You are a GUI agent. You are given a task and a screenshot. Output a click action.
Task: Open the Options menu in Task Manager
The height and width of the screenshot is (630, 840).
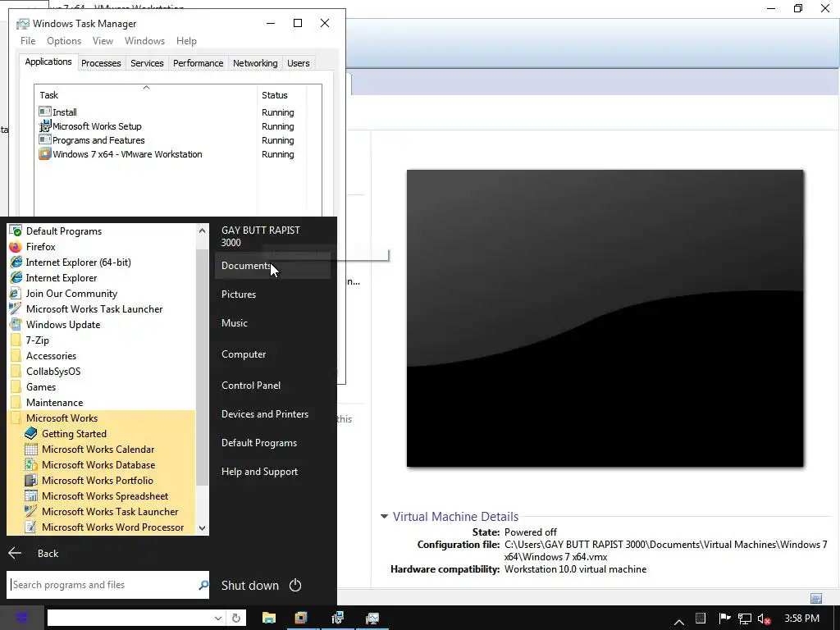click(64, 41)
